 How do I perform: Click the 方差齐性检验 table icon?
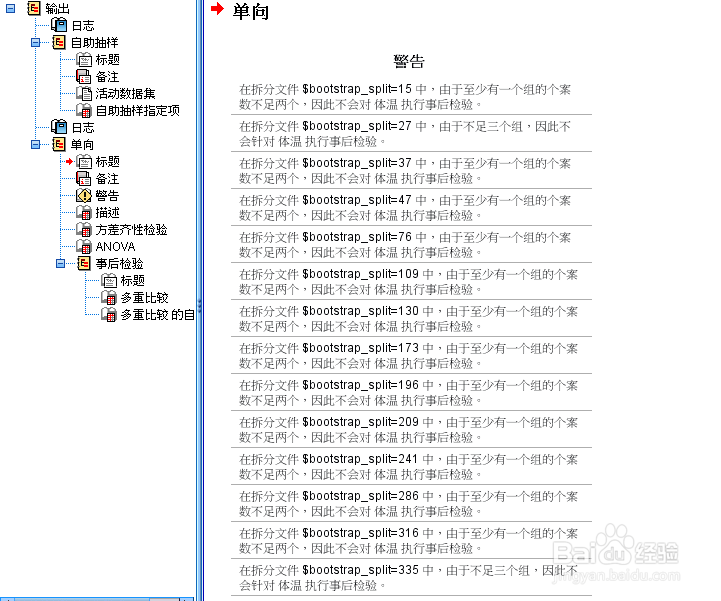pos(84,229)
